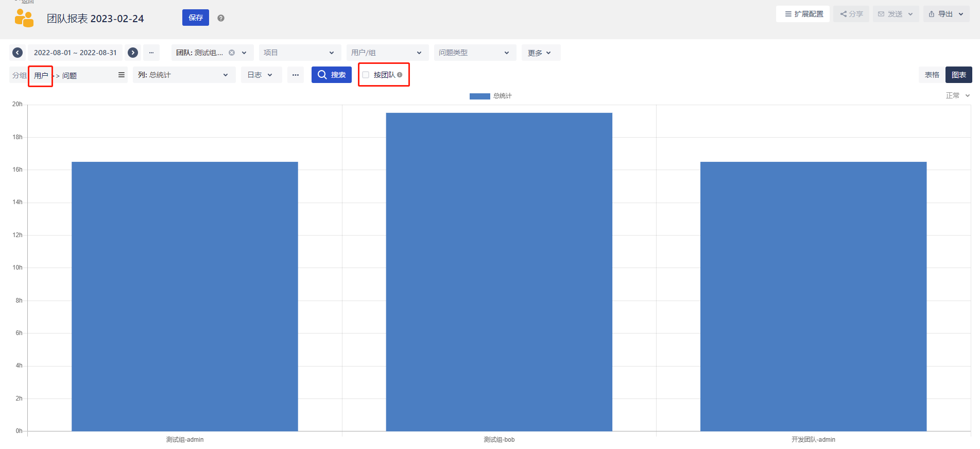Switch to the 表格 view tab

932,75
